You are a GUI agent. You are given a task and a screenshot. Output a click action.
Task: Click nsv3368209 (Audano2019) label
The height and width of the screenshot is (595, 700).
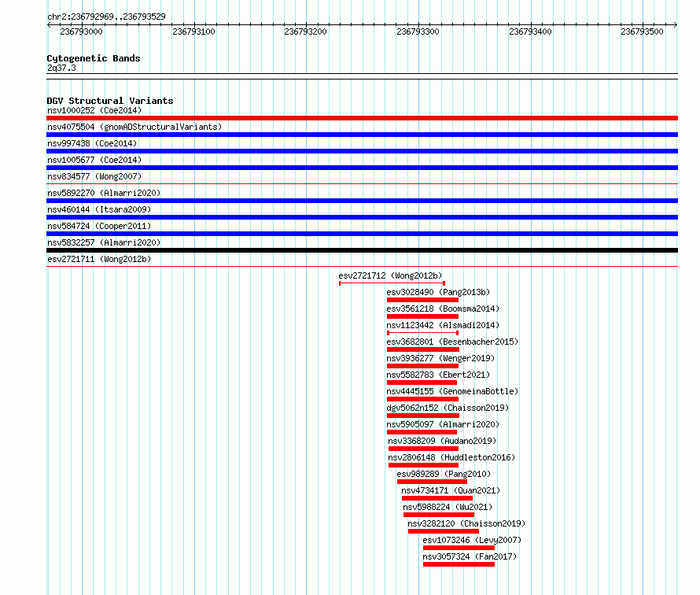pyautogui.click(x=442, y=441)
